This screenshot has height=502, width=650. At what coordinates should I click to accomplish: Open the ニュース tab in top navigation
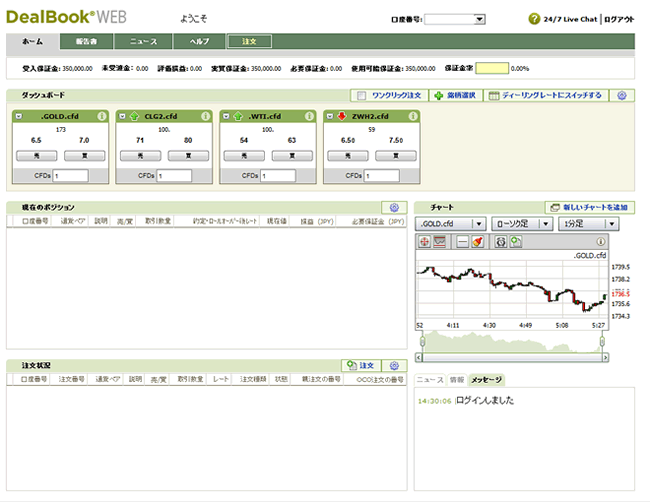[x=143, y=41]
